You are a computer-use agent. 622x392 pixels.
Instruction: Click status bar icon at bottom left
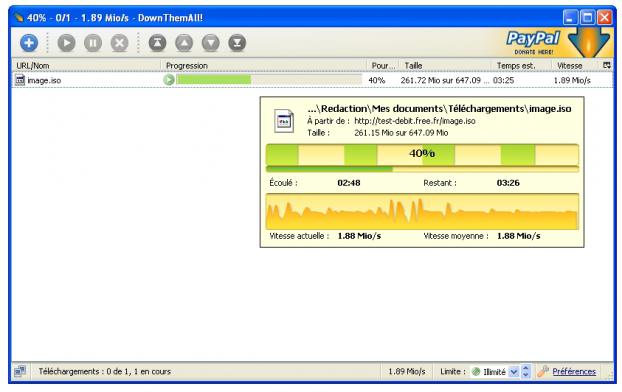coord(20,371)
